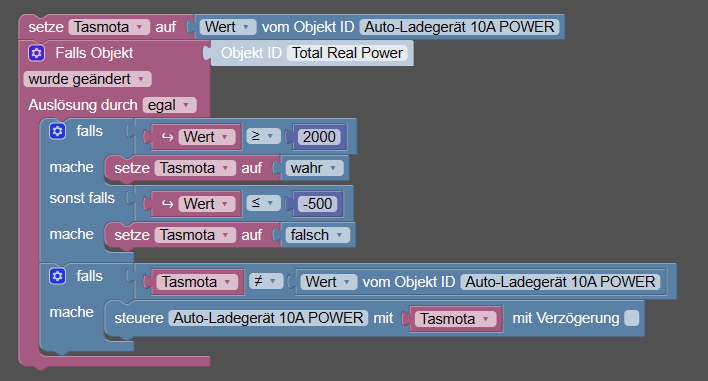
Task: Change the ≤ comparison operator
Action: pos(263,203)
